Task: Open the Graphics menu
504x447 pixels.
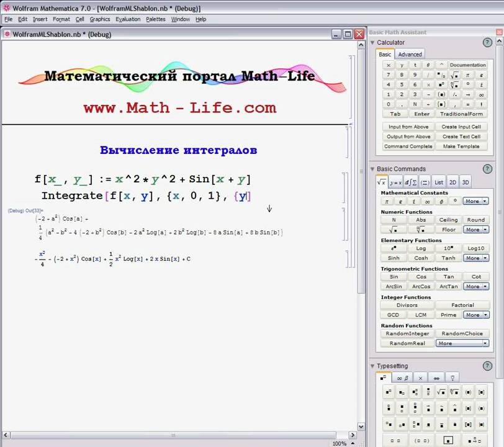Action: (x=100, y=19)
